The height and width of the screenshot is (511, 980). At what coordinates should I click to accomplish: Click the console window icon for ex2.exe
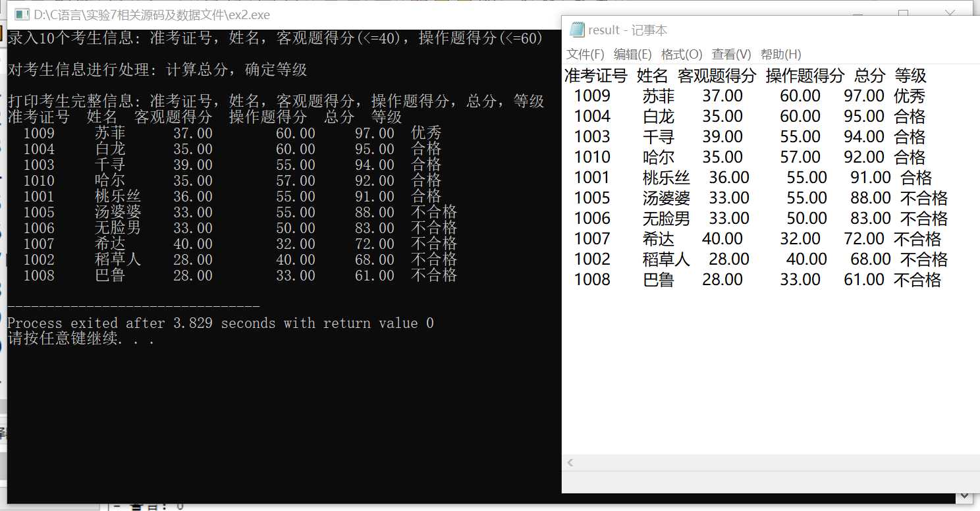[x=22, y=14]
